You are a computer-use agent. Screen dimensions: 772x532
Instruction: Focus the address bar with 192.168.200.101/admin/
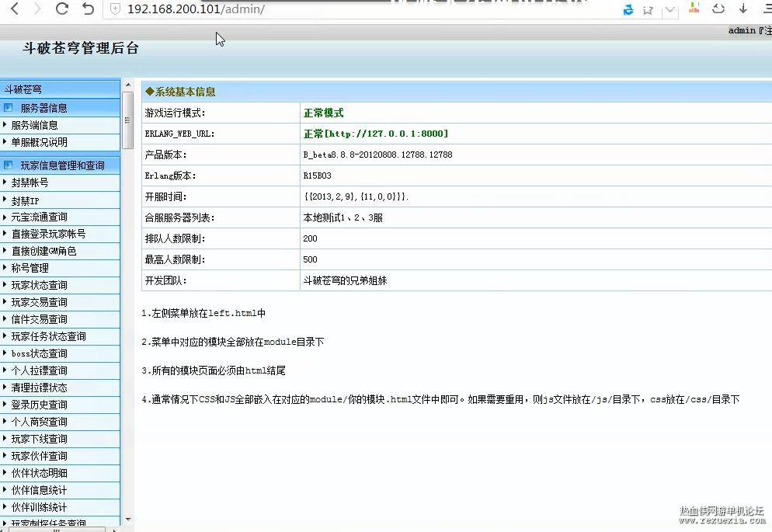196,9
